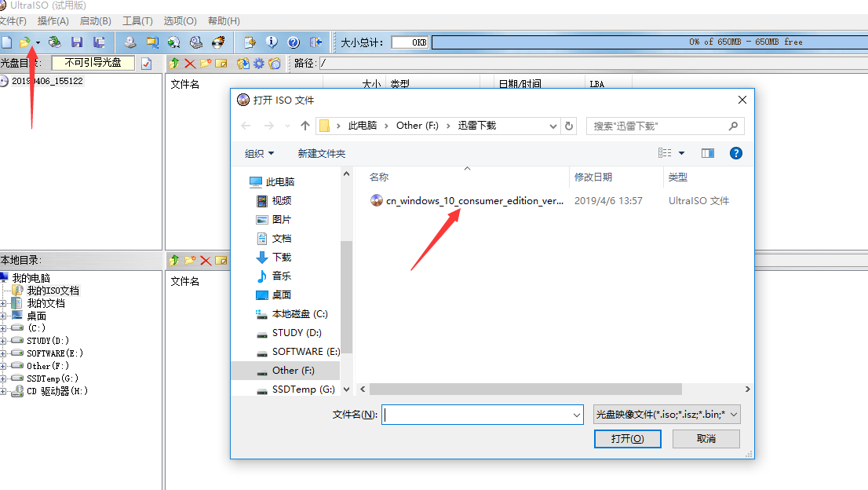Click the Help question mark toolbar icon
The image size is (868, 490).
click(x=294, y=42)
